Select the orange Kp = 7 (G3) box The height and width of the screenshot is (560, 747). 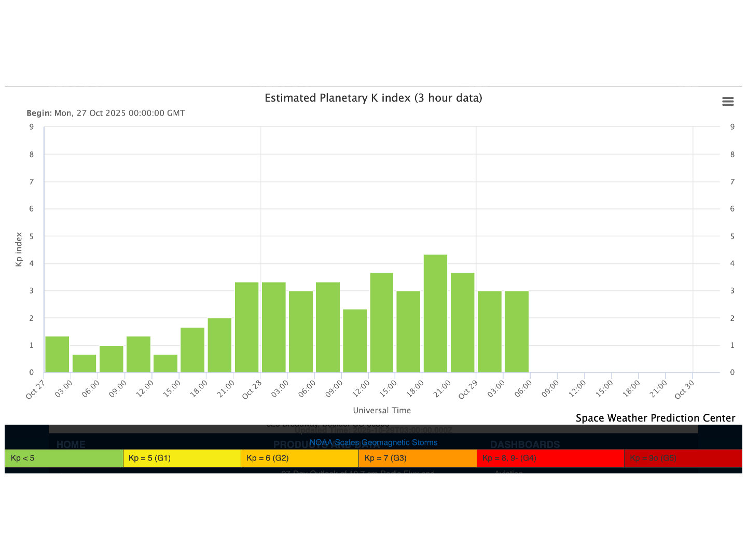417,458
